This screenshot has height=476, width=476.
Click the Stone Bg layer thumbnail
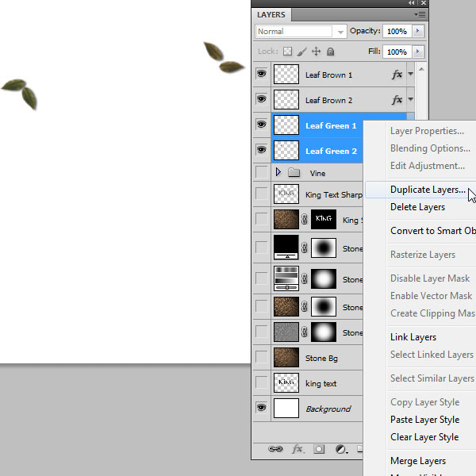(286, 357)
